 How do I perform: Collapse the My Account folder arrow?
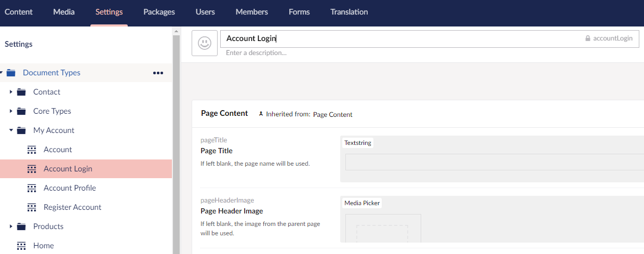point(11,130)
